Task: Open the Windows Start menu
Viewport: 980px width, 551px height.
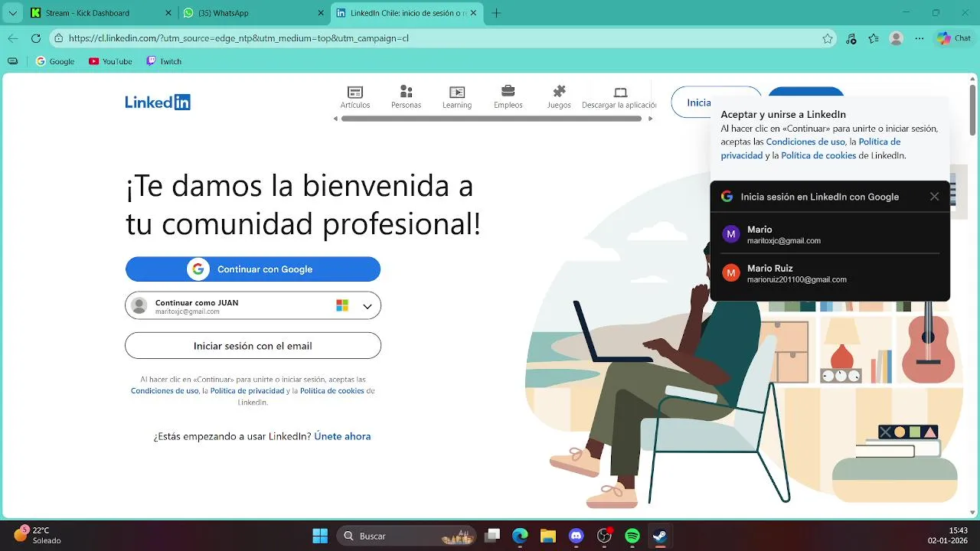Action: pos(320,536)
